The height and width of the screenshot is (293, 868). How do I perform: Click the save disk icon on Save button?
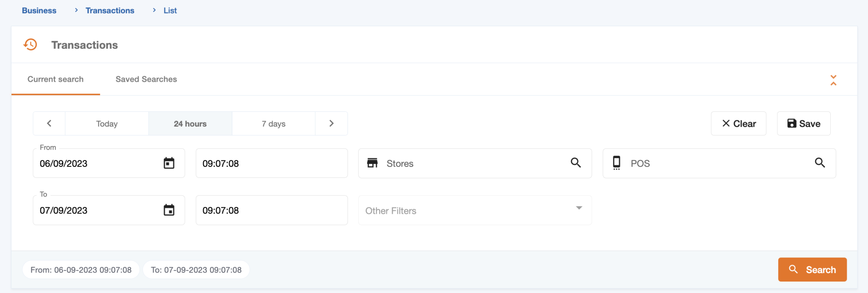(792, 123)
